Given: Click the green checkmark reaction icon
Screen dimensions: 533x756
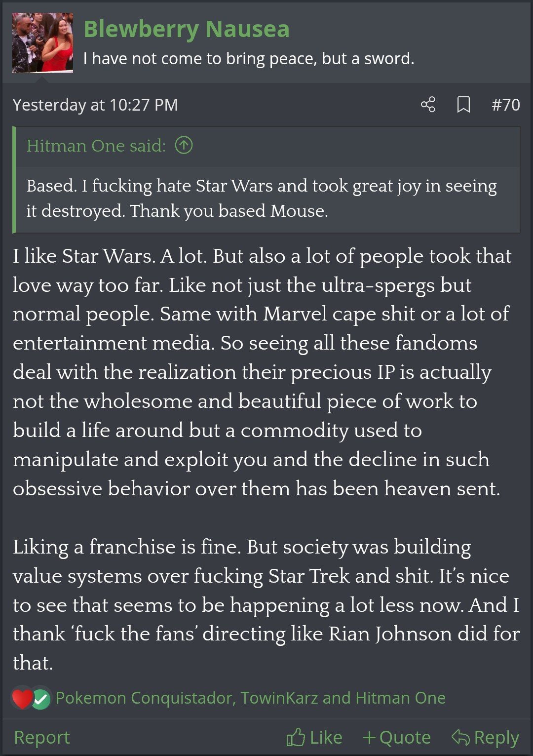Looking at the screenshot, I should [41, 699].
